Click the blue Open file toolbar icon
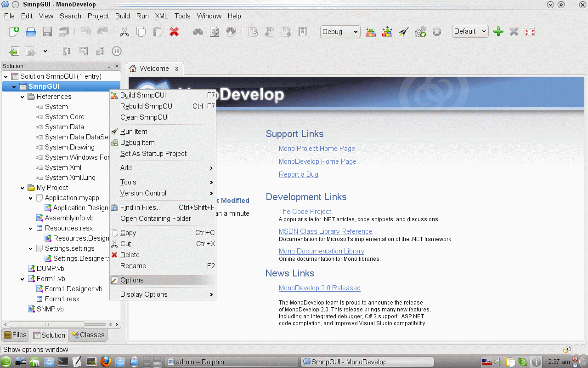This screenshot has width=588, height=368. [31, 32]
